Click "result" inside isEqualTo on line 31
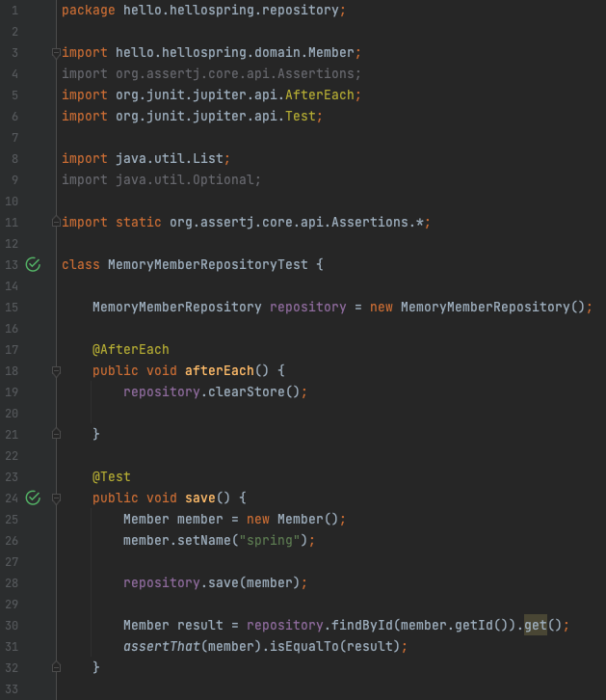The image size is (606, 700). (x=370, y=646)
